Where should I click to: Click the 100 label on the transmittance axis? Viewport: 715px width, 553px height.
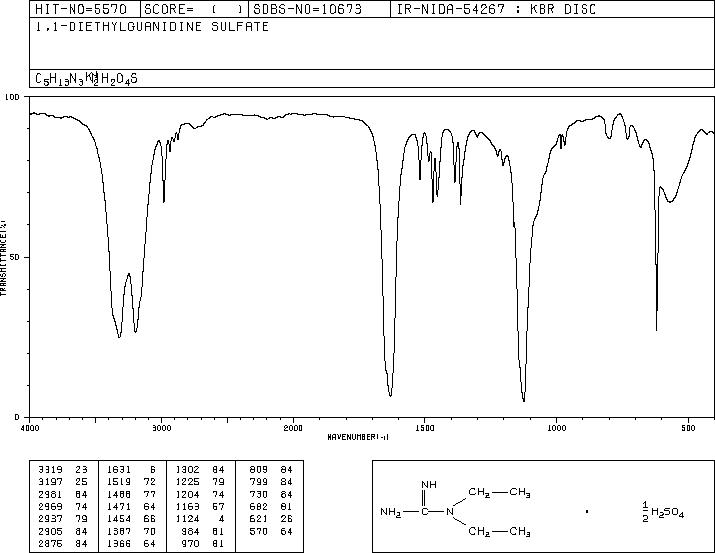point(12,97)
